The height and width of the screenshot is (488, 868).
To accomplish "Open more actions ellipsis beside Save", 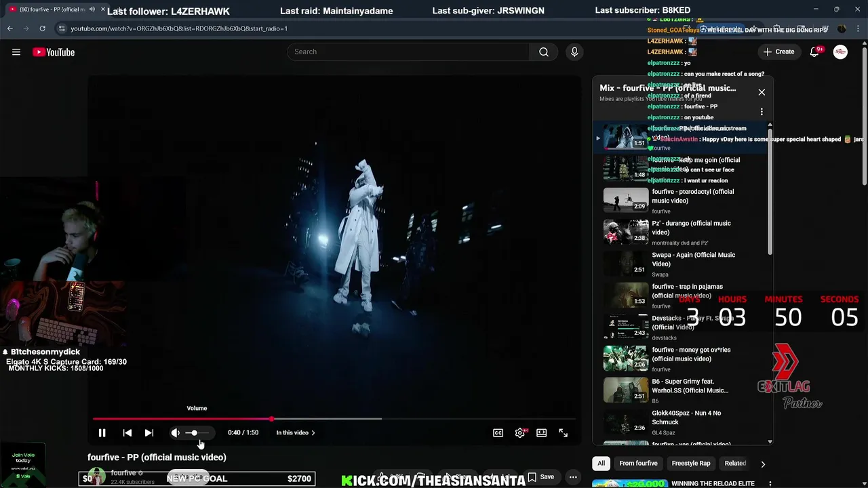I will point(573,477).
